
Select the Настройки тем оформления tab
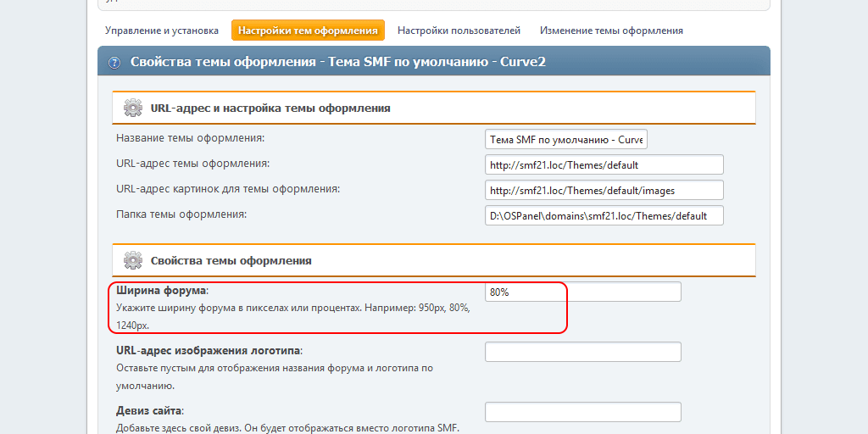coord(308,31)
